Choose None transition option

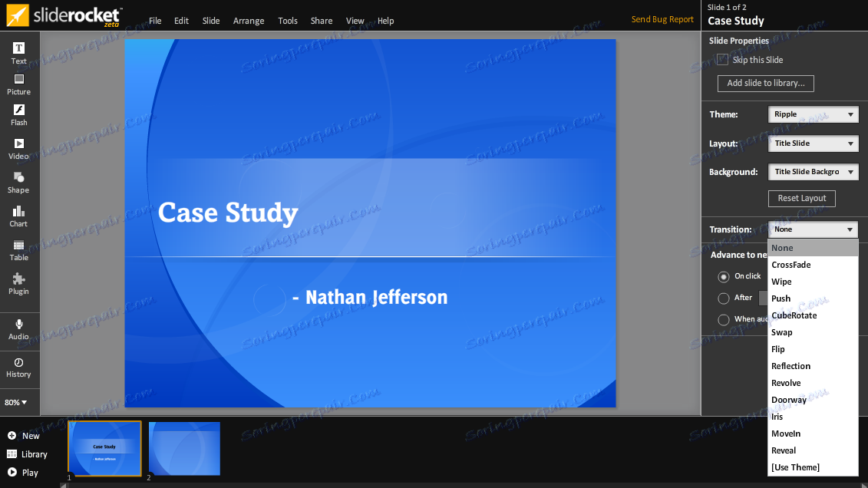(x=813, y=248)
